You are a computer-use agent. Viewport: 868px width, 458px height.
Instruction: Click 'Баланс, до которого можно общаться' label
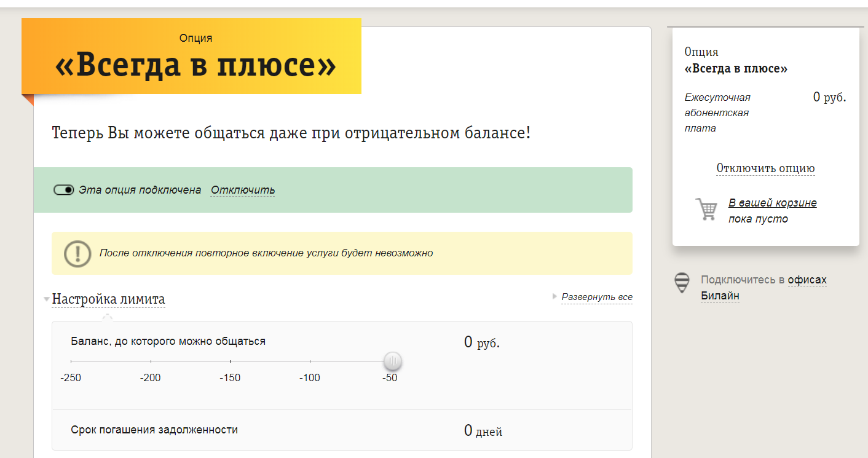(x=168, y=341)
